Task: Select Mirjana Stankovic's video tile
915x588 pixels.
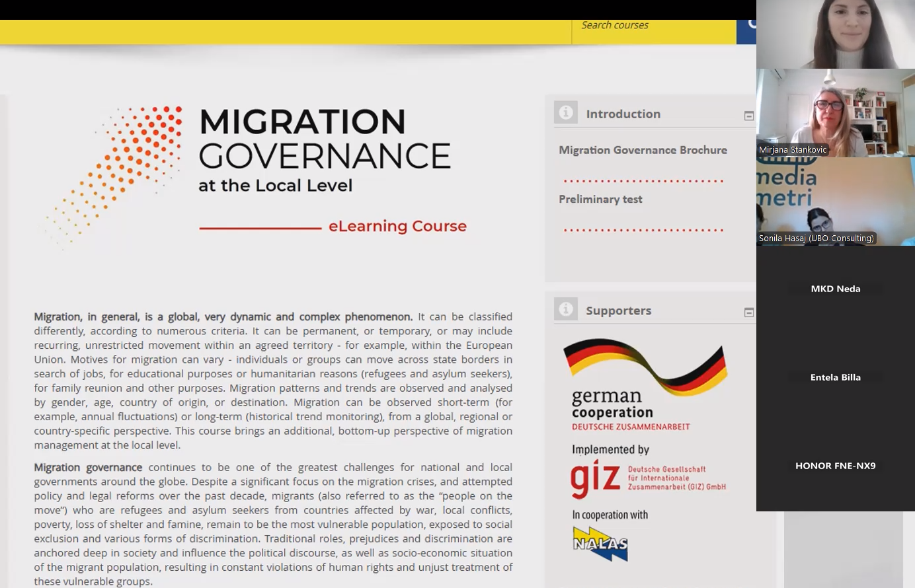Action: pos(836,113)
